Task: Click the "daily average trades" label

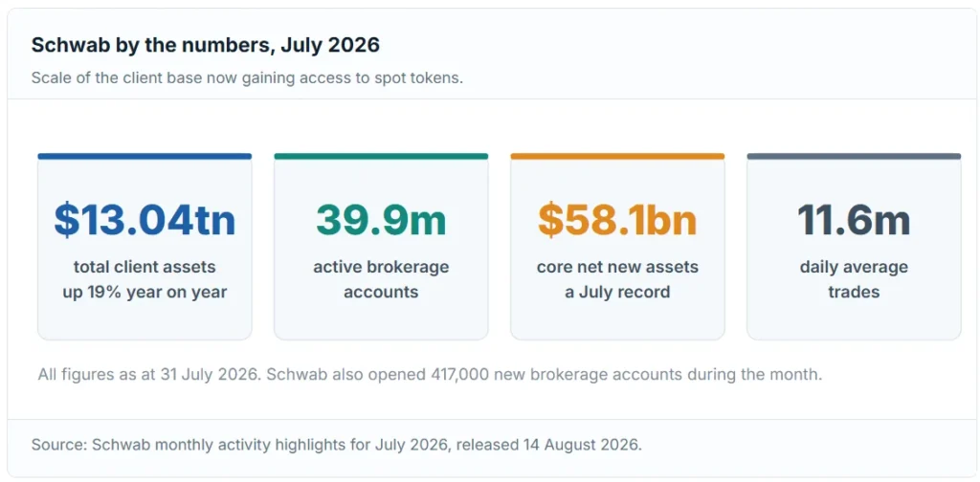Action: tap(854, 279)
